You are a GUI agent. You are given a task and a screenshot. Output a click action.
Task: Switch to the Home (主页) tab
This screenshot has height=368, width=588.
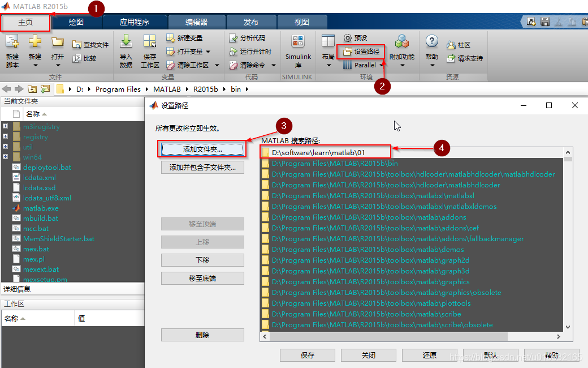[x=25, y=22]
